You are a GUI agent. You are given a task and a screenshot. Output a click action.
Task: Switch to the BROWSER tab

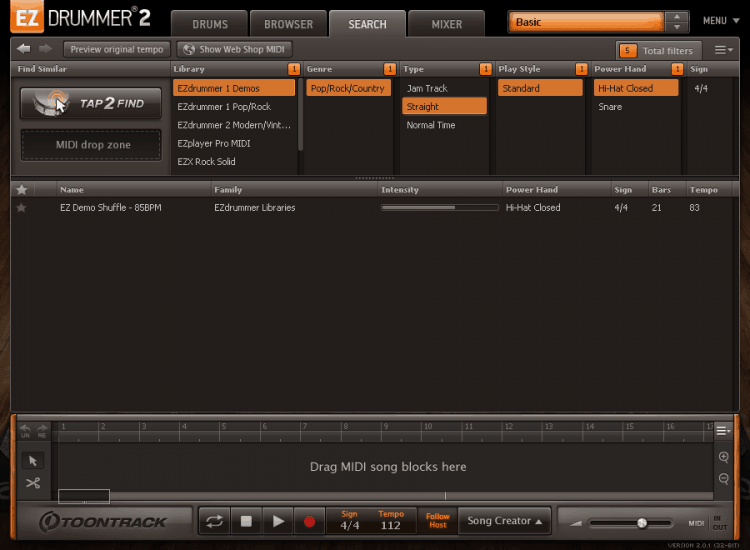[x=288, y=24]
